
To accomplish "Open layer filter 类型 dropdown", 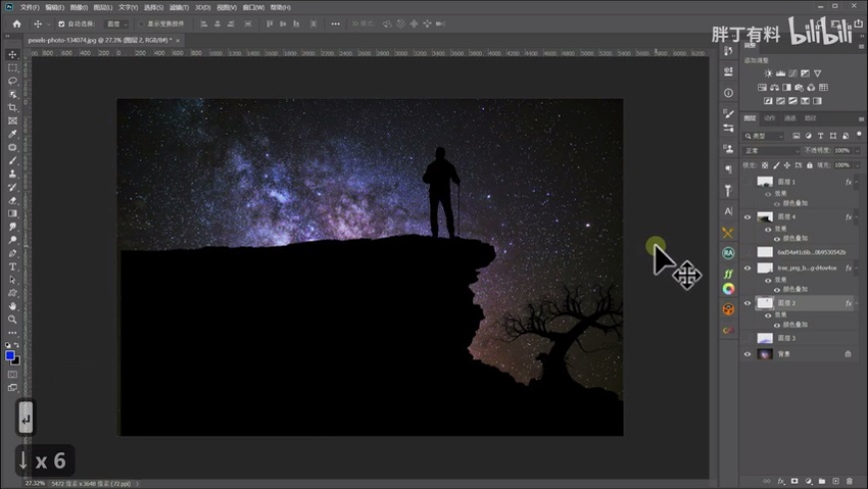I will click(764, 136).
